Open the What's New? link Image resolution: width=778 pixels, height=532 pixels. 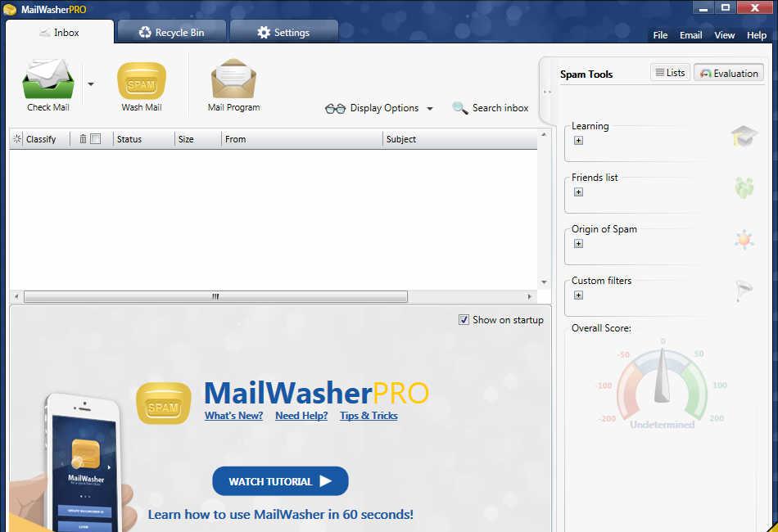233,416
